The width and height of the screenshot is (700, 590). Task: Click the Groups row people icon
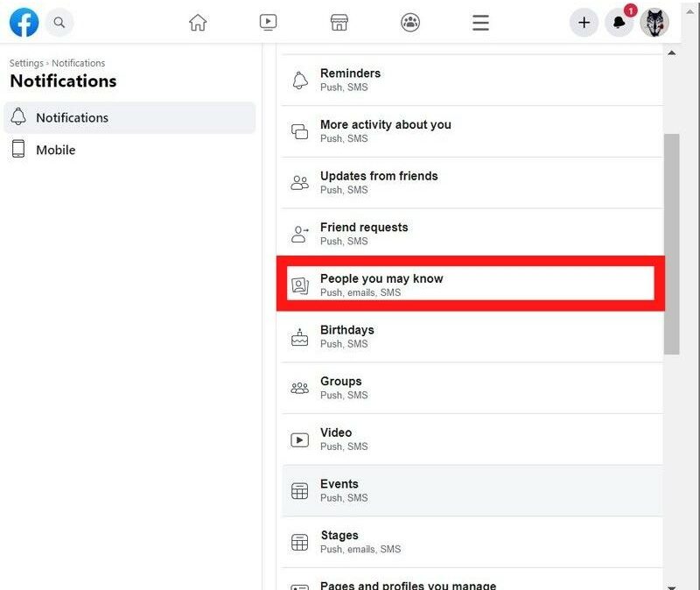[300, 388]
